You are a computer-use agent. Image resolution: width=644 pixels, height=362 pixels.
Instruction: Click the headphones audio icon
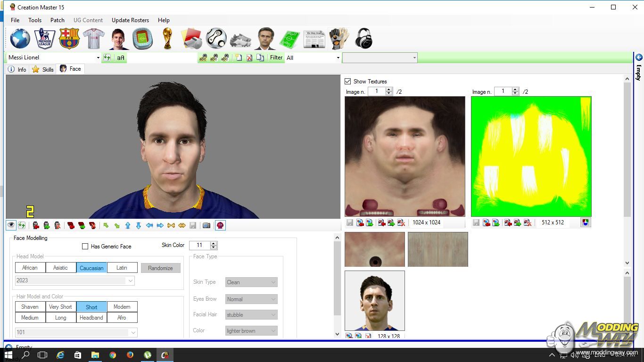pyautogui.click(x=363, y=39)
